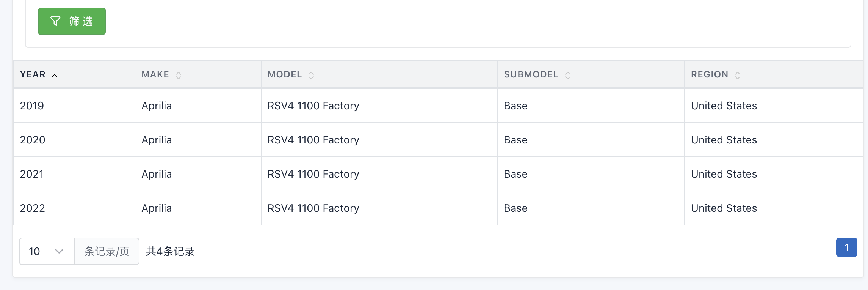Click the funnel filter icon
868x290 pixels.
[x=55, y=21]
